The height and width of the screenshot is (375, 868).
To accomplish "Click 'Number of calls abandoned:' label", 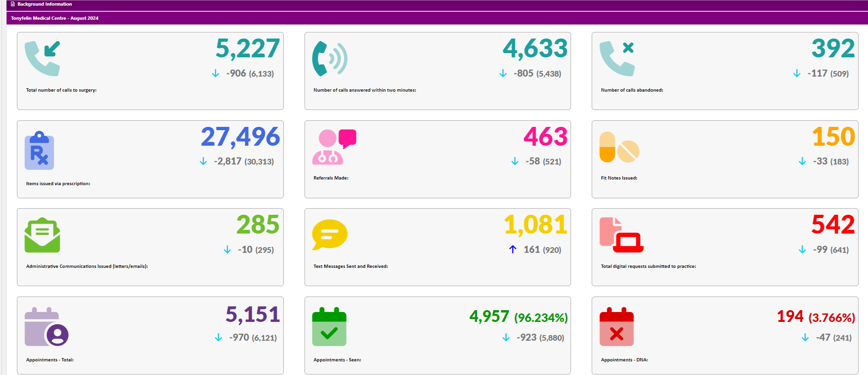I will point(632,90).
